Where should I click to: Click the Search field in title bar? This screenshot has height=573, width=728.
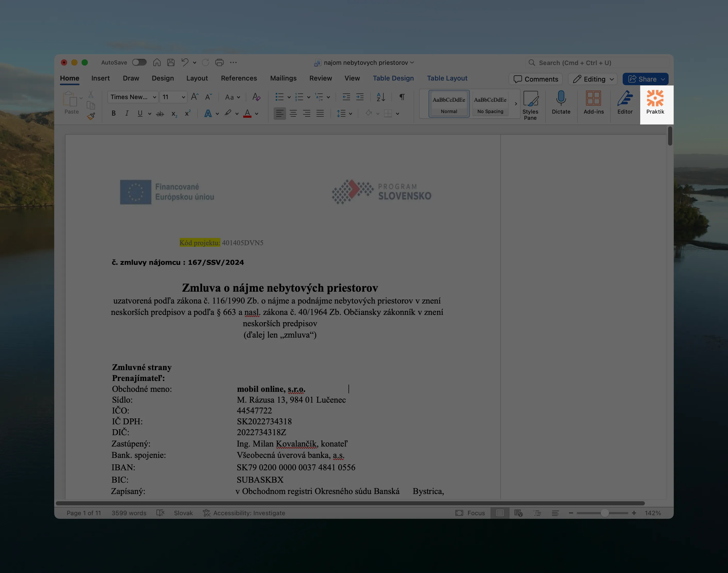[x=597, y=63]
